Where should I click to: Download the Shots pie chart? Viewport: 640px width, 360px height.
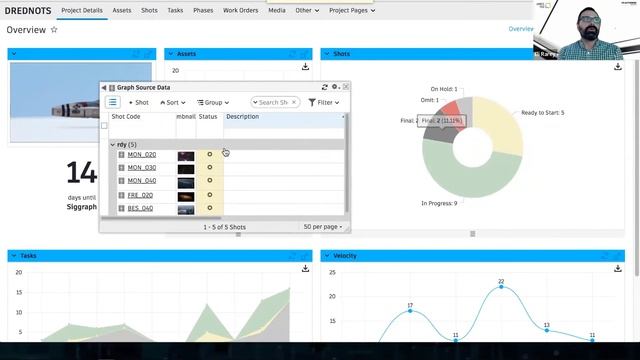(618, 67)
